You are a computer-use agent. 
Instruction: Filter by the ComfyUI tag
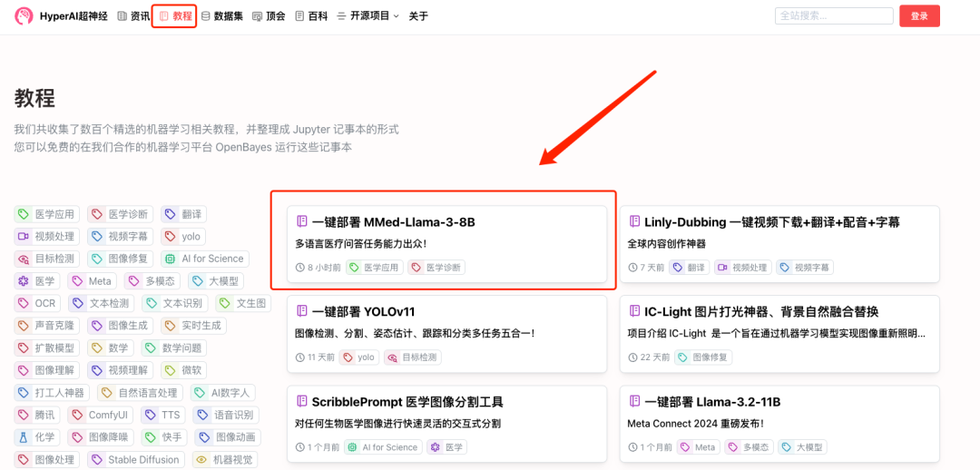pos(100,416)
